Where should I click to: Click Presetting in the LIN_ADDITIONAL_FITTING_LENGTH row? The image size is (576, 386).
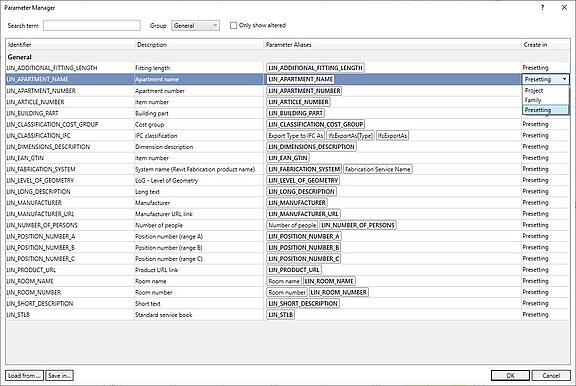535,68
